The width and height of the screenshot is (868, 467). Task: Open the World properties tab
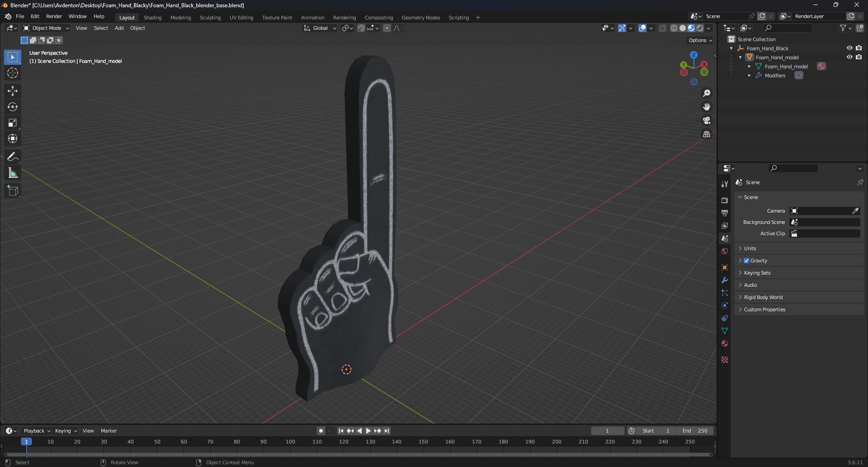pos(725,251)
